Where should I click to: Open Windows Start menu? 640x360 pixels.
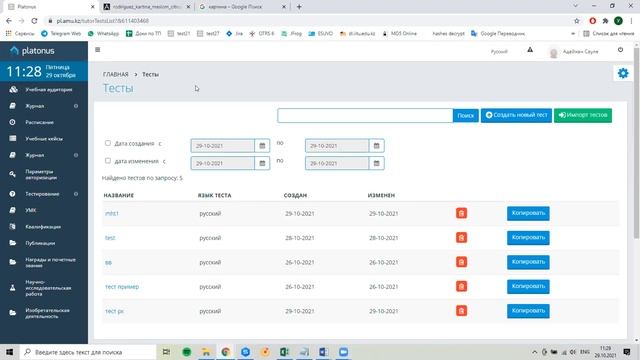pos(9,352)
